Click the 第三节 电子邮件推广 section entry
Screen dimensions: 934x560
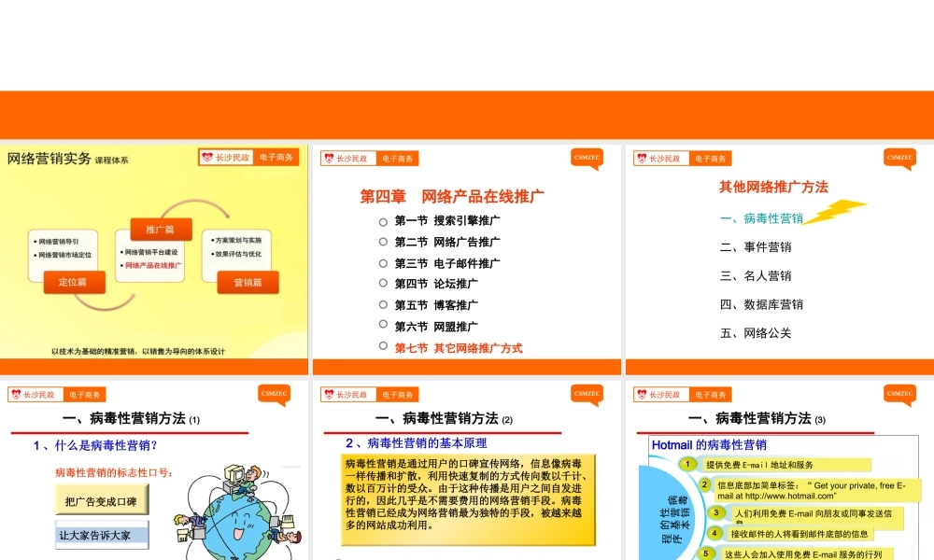pos(446,264)
